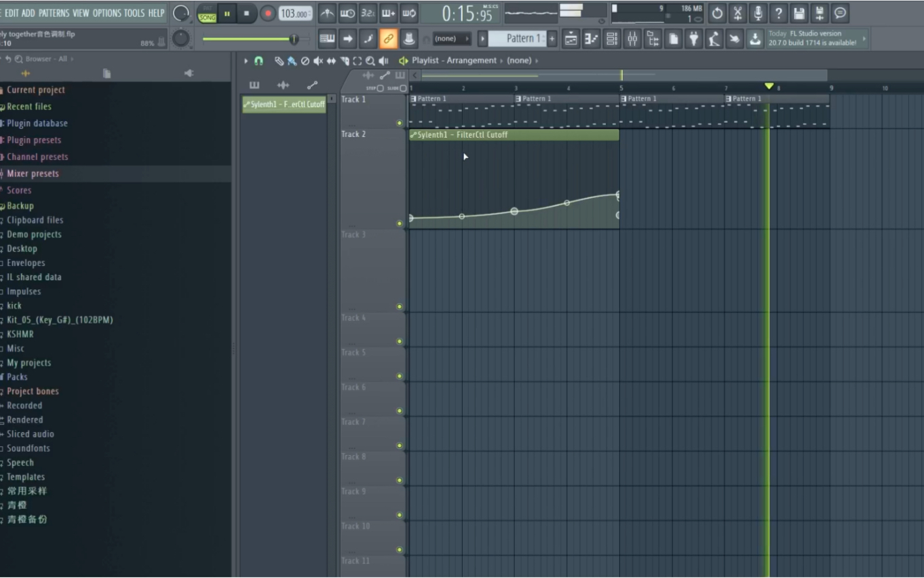
Task: Click the save project floppy icon
Action: [799, 13]
